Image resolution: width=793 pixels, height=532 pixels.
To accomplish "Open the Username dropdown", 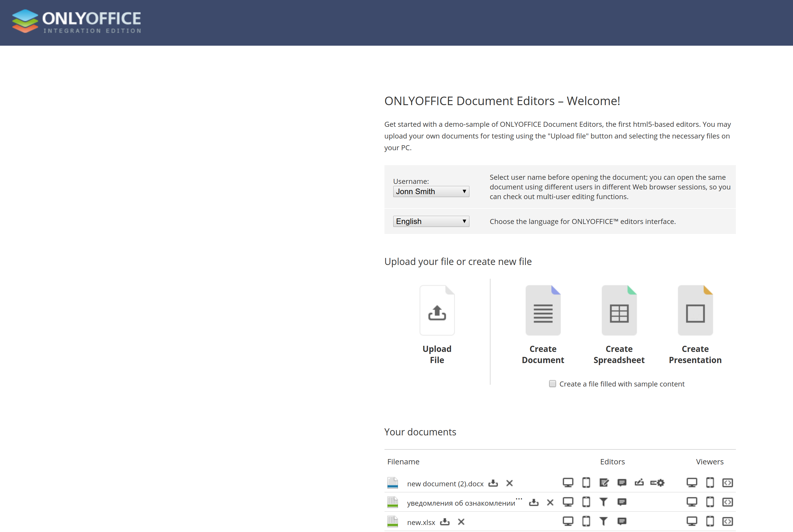I will 430,191.
